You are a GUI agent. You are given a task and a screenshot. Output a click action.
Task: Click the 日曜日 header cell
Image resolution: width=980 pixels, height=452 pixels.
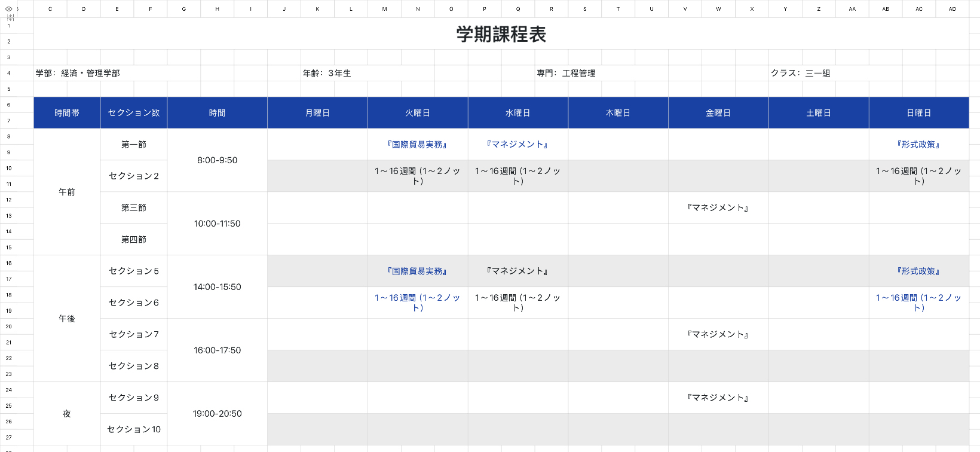pos(919,112)
